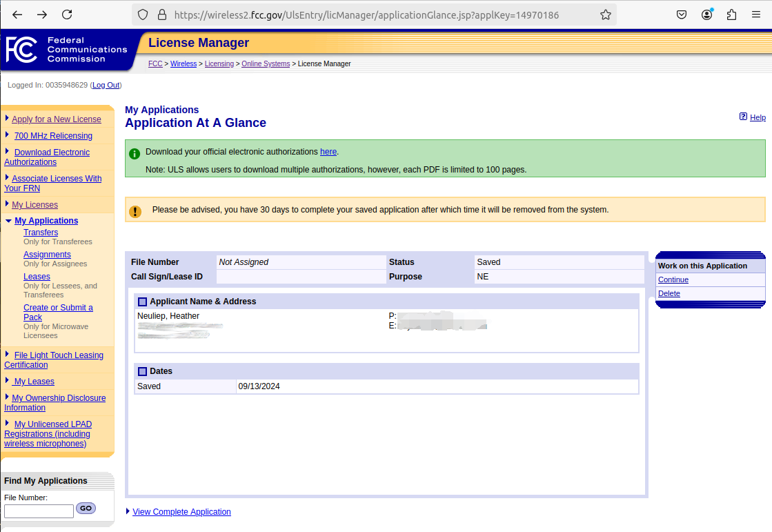Viewport: 772px width, 532px height.
Task: Open My Licenses in the sidebar
Action: click(34, 205)
